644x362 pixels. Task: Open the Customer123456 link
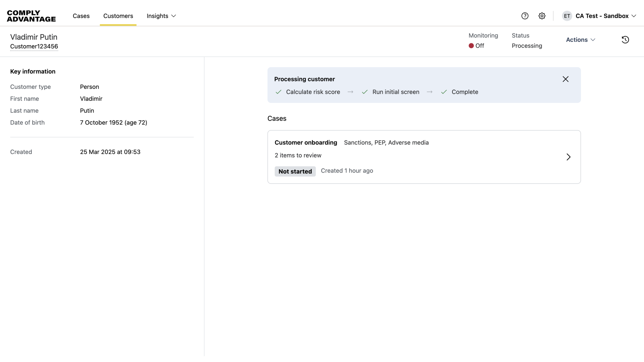click(35, 46)
